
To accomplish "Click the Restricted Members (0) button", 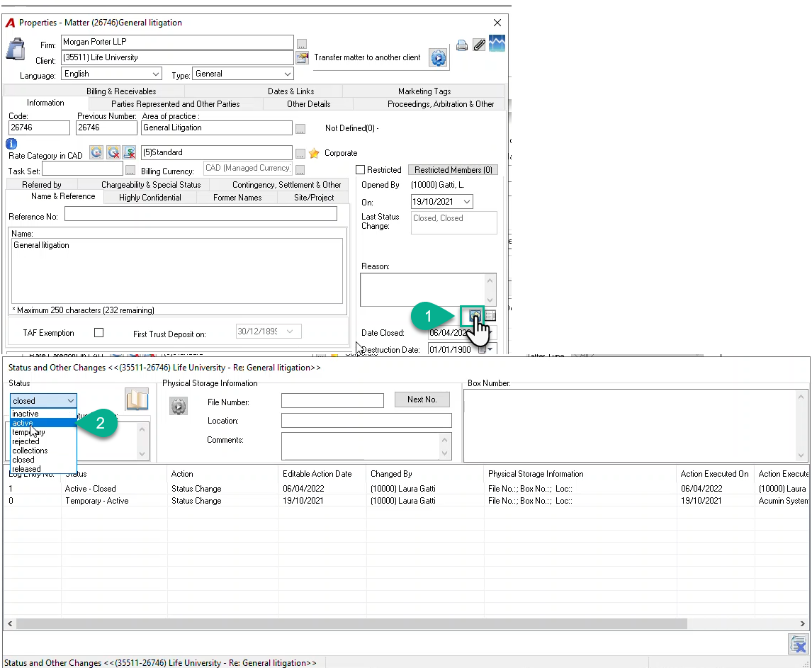I will pos(453,170).
